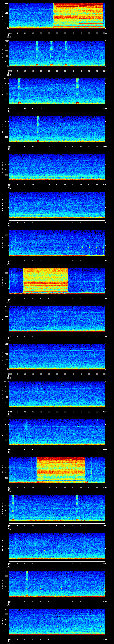
Task: Click the "4:34:00" start time label
Action: tap(9, 223)
